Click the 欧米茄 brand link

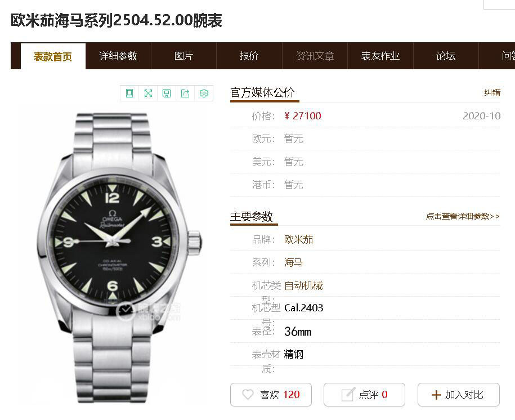pos(298,240)
